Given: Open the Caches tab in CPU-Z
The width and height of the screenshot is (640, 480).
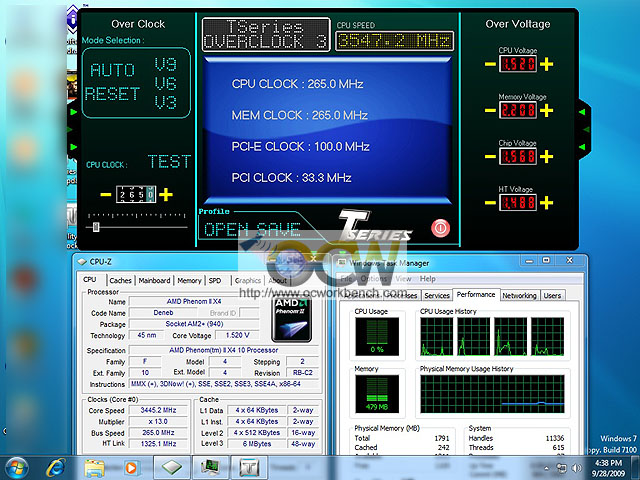Looking at the screenshot, I should [120, 280].
